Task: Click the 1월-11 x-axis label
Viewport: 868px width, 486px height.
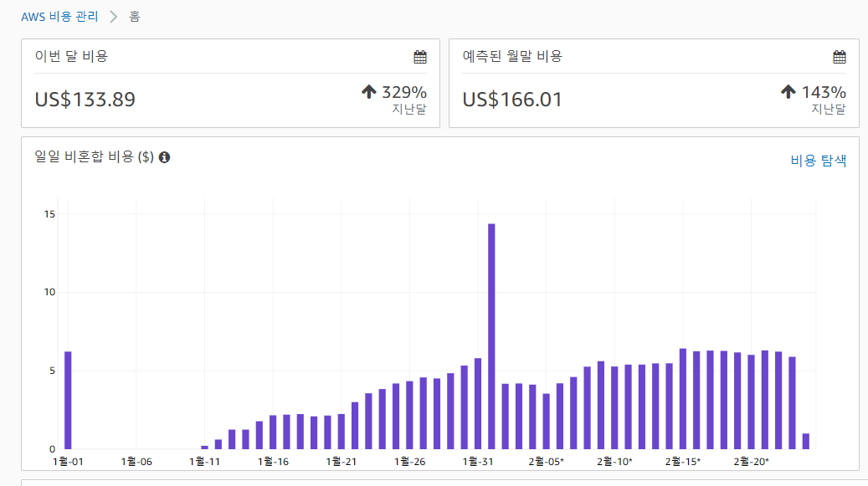Action: click(205, 462)
